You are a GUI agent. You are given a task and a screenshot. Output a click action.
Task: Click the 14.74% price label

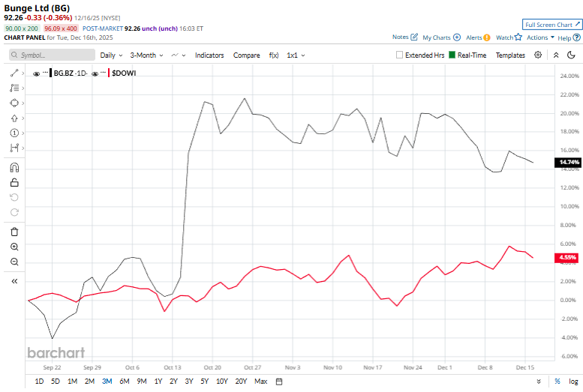point(568,163)
